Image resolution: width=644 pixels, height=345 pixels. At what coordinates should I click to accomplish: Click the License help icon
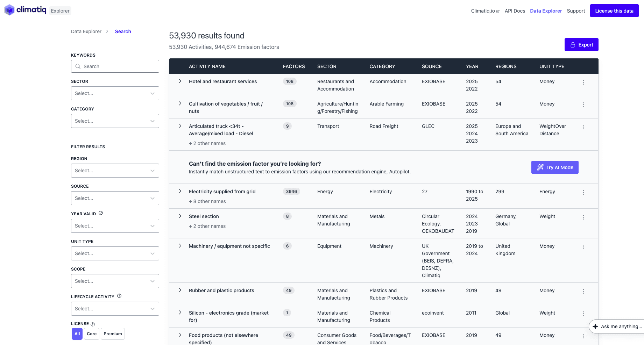click(x=93, y=324)
